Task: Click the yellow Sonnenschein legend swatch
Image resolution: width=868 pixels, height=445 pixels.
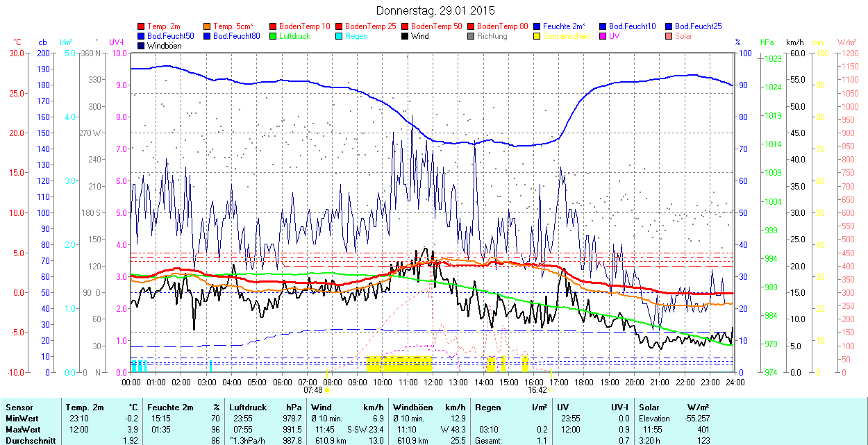Action: (x=537, y=36)
